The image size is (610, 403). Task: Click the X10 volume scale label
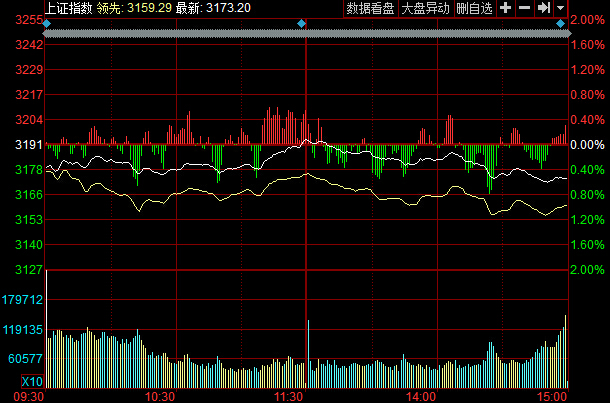[x=32, y=382]
